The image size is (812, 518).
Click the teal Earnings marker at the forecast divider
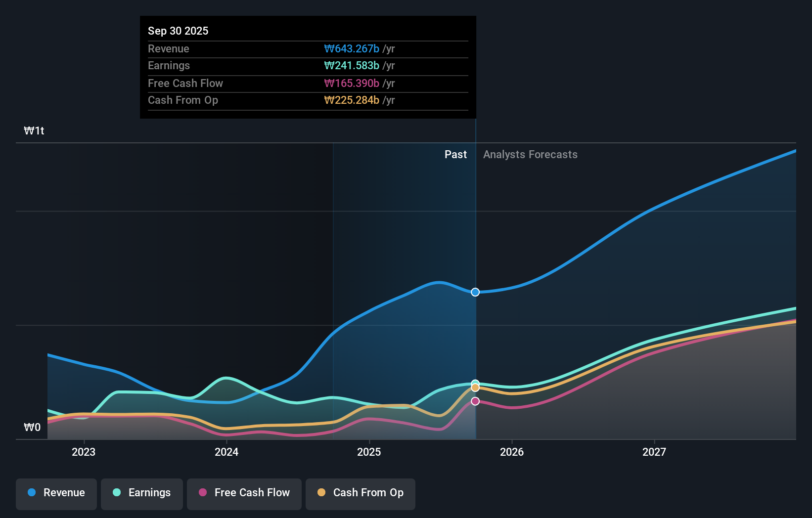coord(475,384)
